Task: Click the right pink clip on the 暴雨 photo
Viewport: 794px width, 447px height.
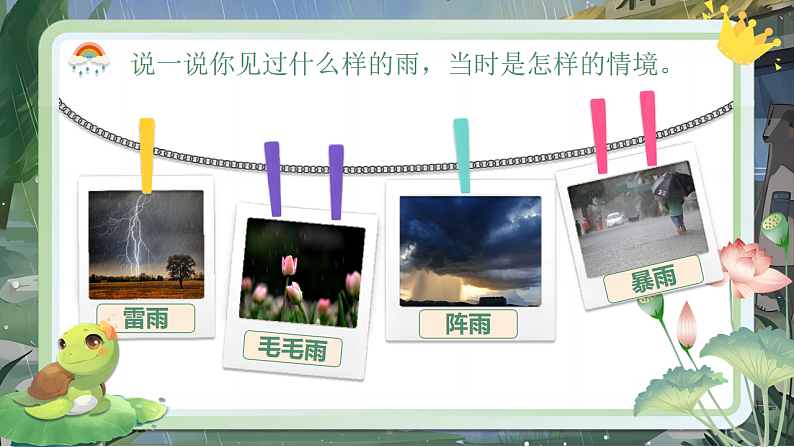Action: (648, 128)
